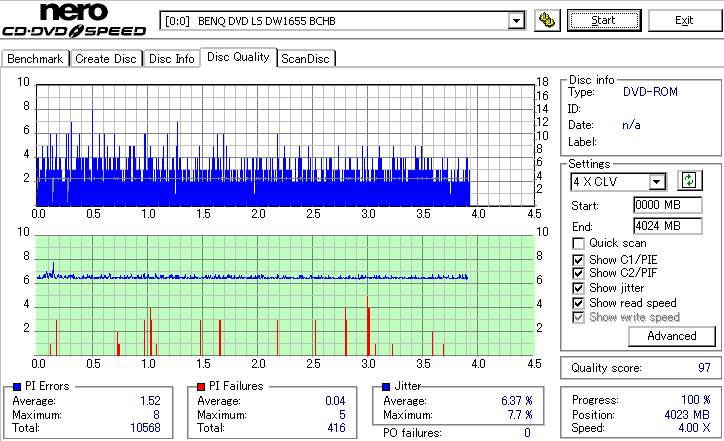Click the blue PI Errors legend square
This screenshot has height=441, width=724.
(x=17, y=387)
